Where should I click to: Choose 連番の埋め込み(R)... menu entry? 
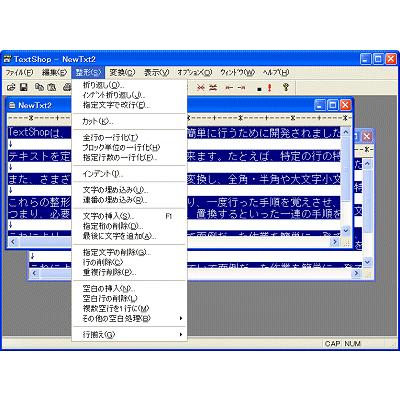(x=129, y=200)
